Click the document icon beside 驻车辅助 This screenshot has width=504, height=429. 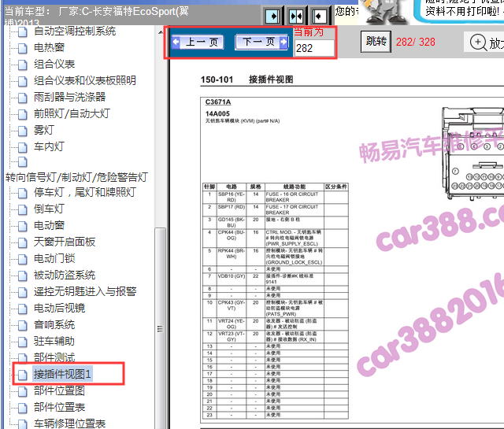[23, 342]
